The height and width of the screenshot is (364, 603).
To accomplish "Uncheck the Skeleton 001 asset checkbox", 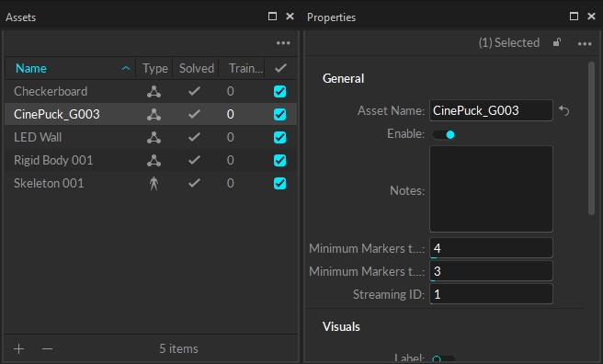I will (x=279, y=183).
